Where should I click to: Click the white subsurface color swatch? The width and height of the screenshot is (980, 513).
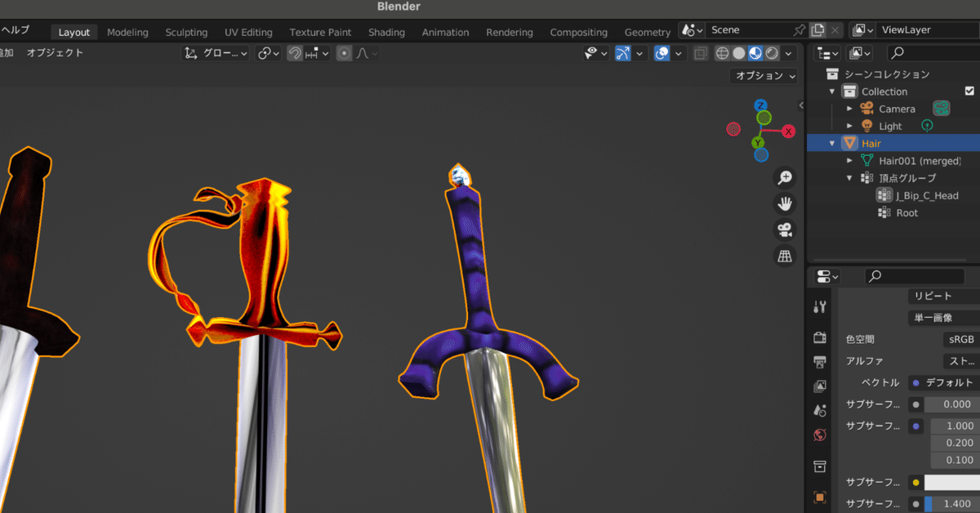[952, 482]
